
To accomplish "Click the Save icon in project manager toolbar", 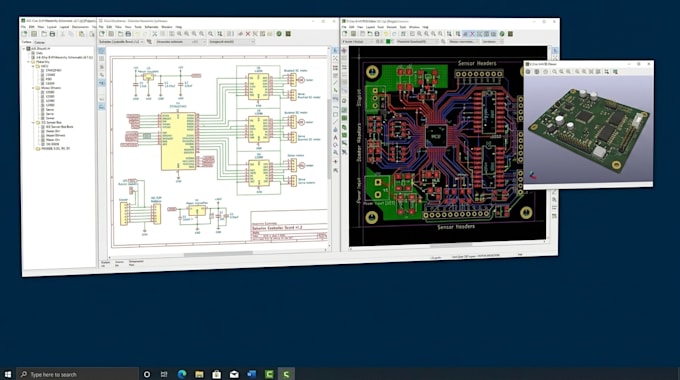I will tap(52, 34).
